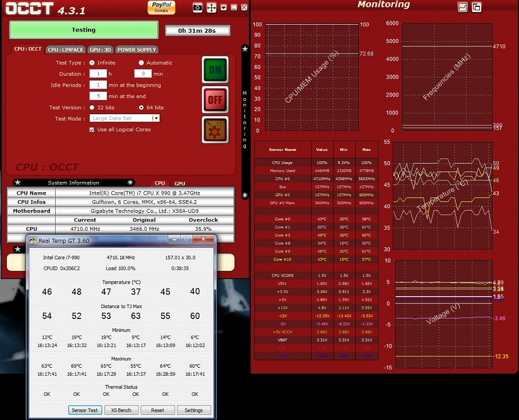Click the Max column header
Viewport: 519px width, 420px height.
[366, 150]
